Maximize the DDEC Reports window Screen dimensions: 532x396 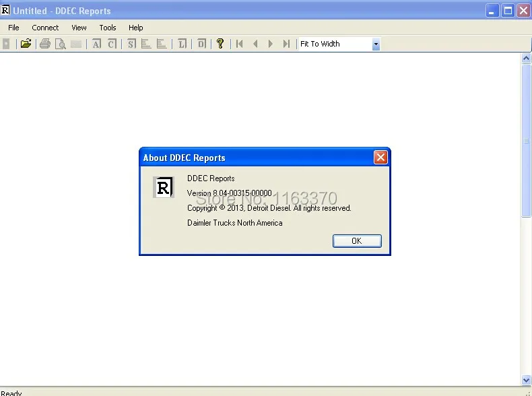tap(508, 11)
